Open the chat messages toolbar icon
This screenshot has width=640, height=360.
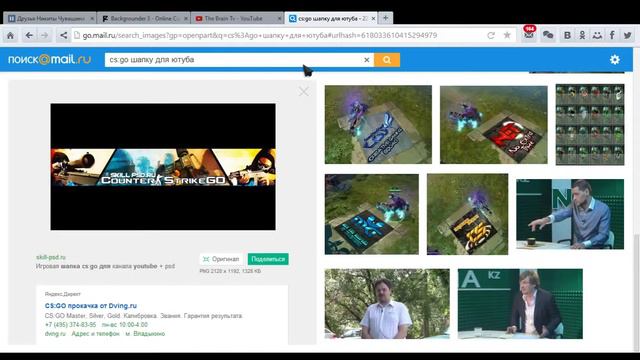pyautogui.click(x=548, y=36)
